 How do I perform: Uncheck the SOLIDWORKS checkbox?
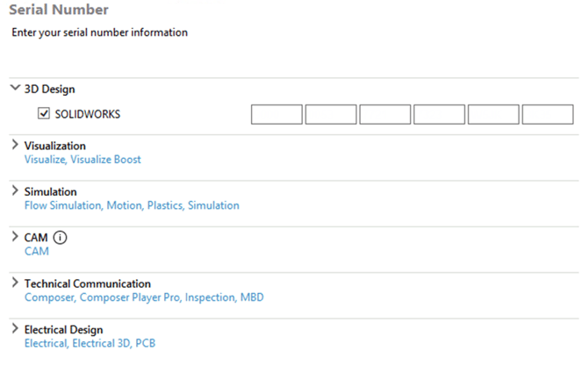(43, 114)
